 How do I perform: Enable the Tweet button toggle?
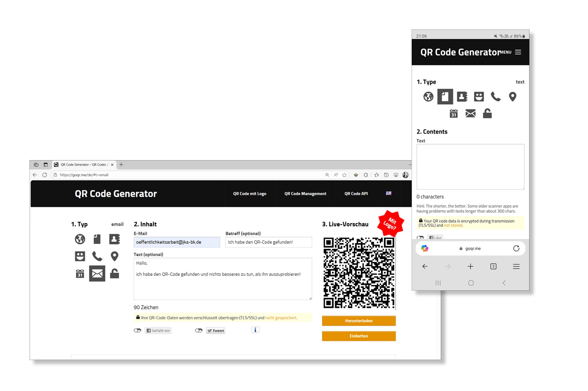tap(199, 330)
